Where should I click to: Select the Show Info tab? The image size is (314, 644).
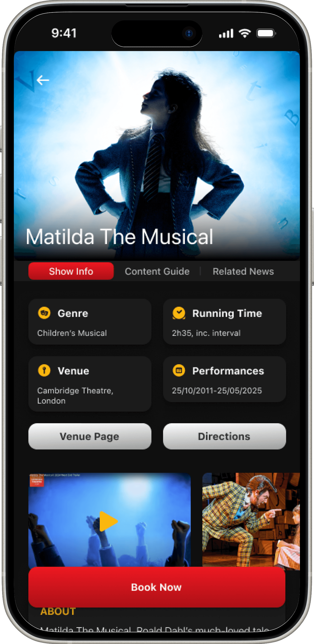[71, 271]
